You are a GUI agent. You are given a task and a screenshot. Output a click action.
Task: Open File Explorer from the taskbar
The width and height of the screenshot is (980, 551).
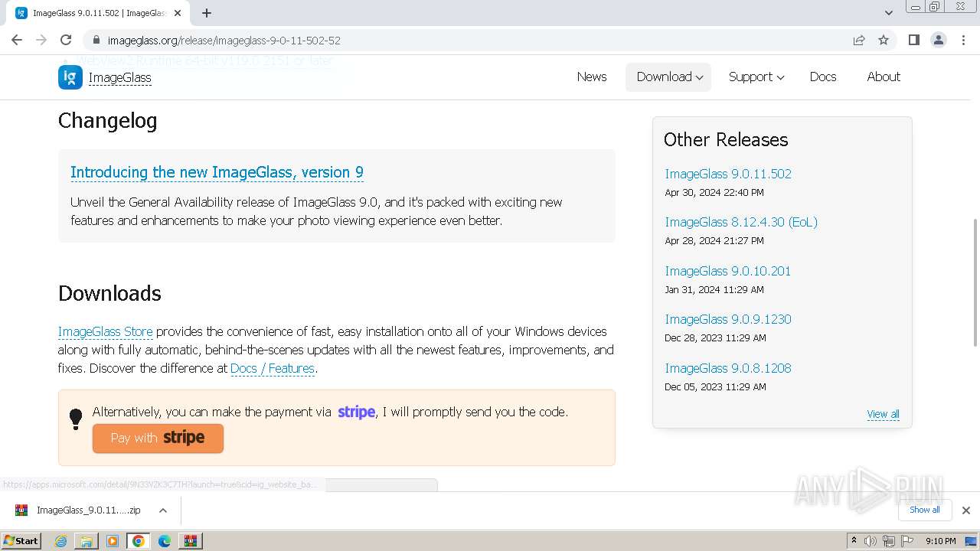[x=87, y=541]
